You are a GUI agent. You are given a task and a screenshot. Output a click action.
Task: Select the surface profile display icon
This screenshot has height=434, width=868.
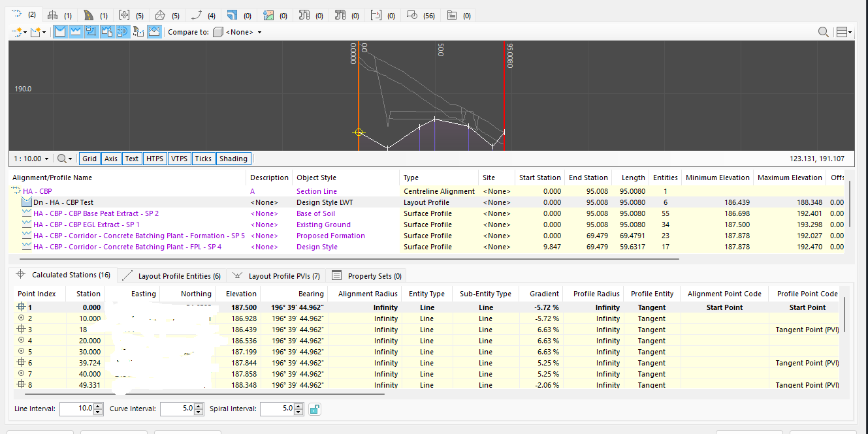[76, 31]
